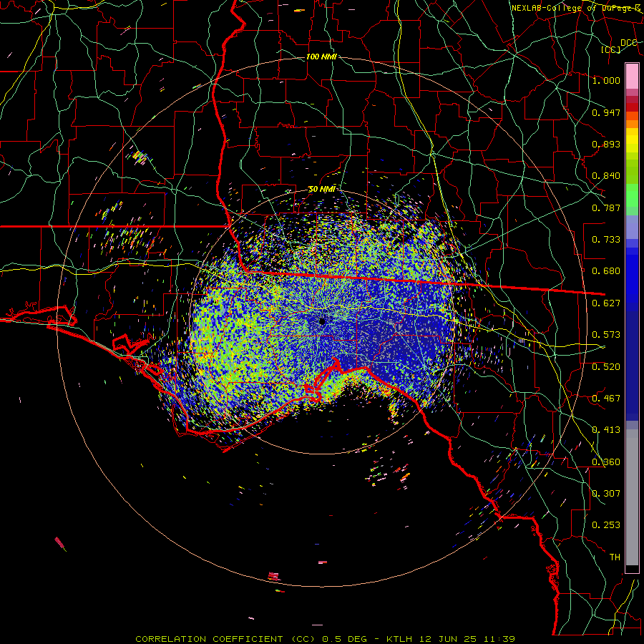Click the 0.520 legend value
The height and width of the screenshot is (644, 644).
click(x=606, y=367)
